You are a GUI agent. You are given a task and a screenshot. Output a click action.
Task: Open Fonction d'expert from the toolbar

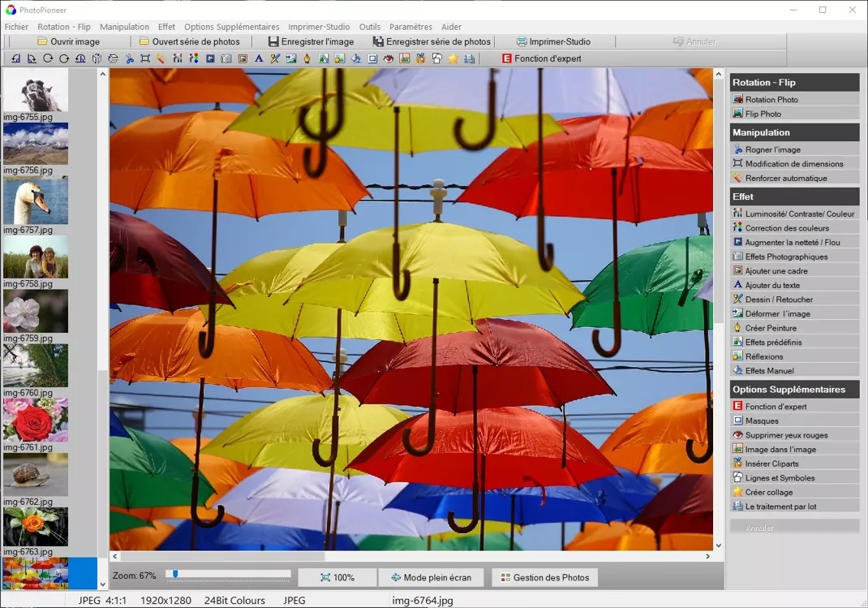point(541,58)
